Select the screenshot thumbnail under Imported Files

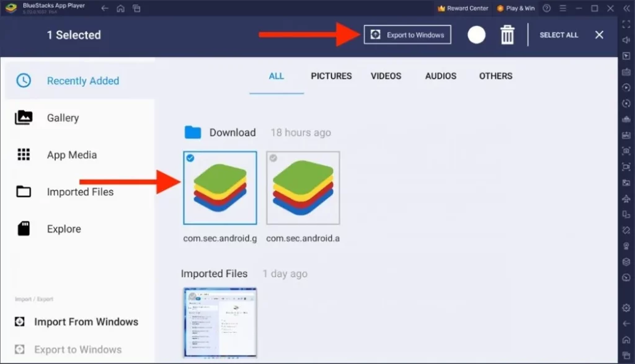pos(220,322)
